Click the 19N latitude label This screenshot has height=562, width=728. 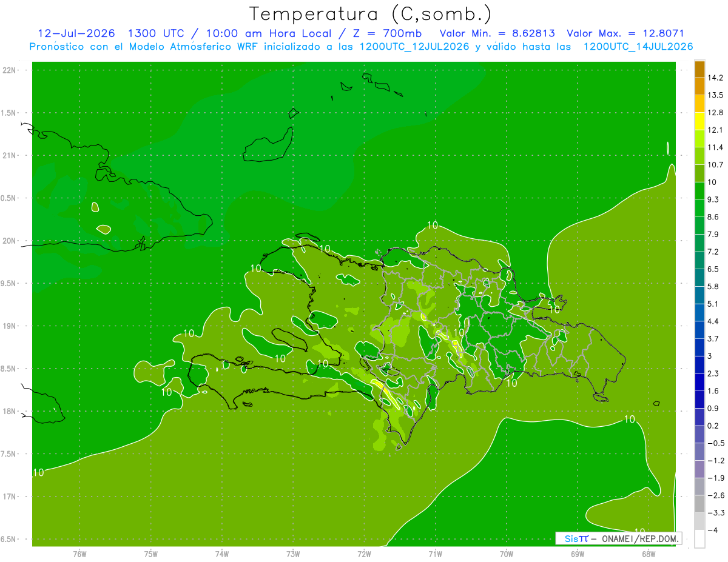[9, 326]
